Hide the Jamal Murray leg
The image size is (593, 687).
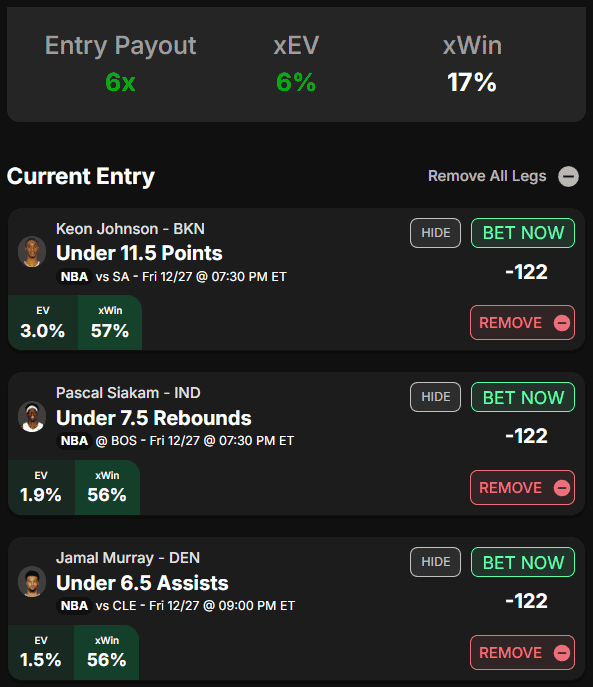pos(435,562)
